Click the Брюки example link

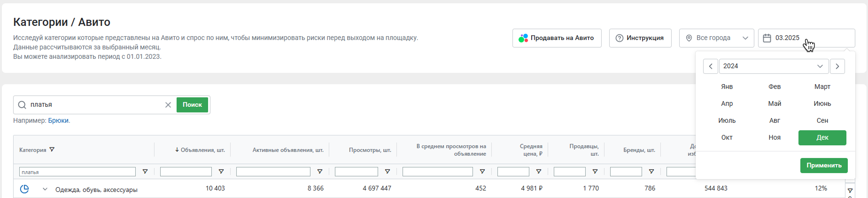(58, 120)
